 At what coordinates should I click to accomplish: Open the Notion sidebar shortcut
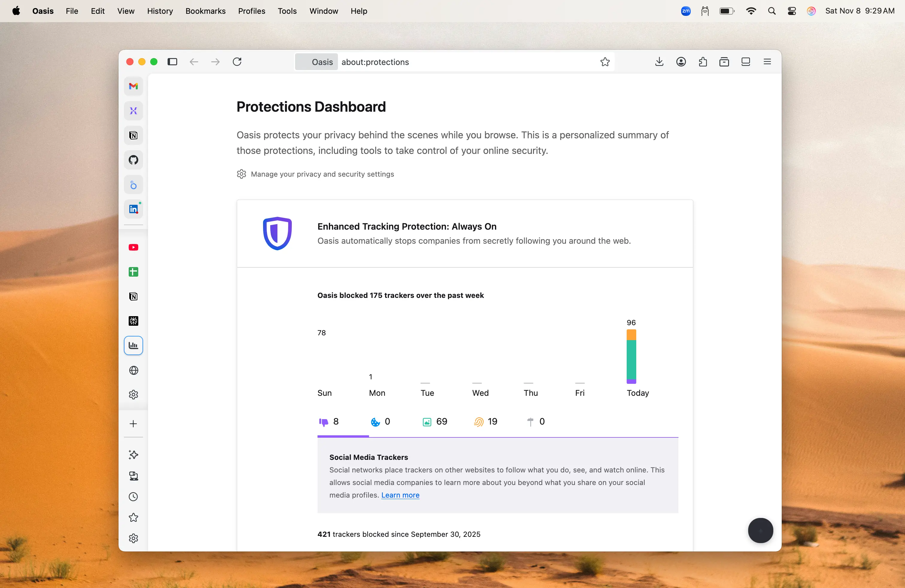133,135
